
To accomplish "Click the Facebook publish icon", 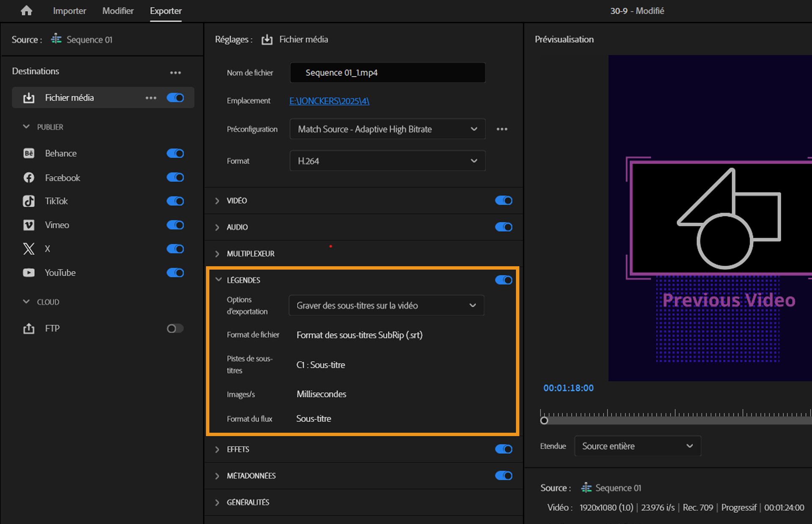I will pos(28,177).
